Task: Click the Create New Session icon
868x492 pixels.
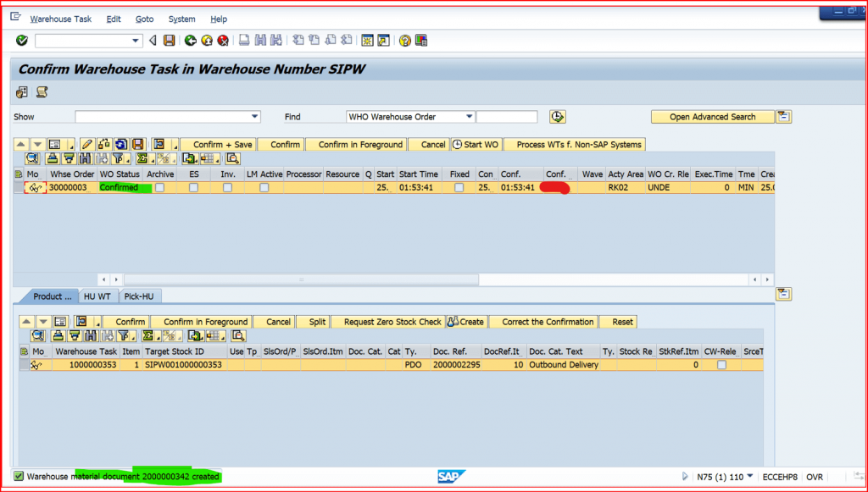Action: (368, 41)
